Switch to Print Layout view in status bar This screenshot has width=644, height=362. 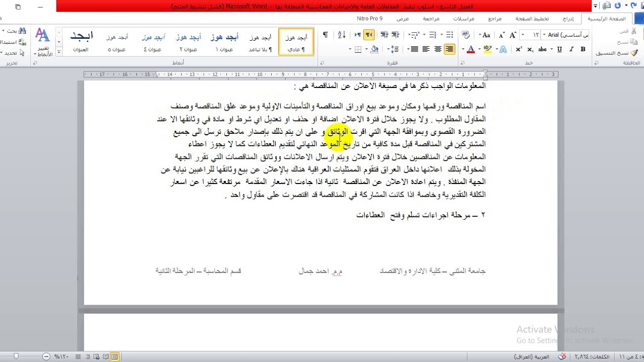coord(115,356)
